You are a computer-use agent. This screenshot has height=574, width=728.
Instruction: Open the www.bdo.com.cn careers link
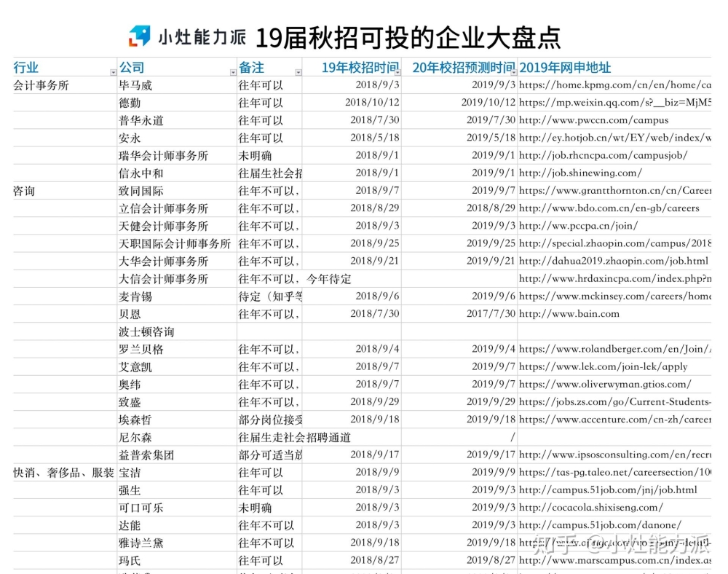tap(609, 208)
